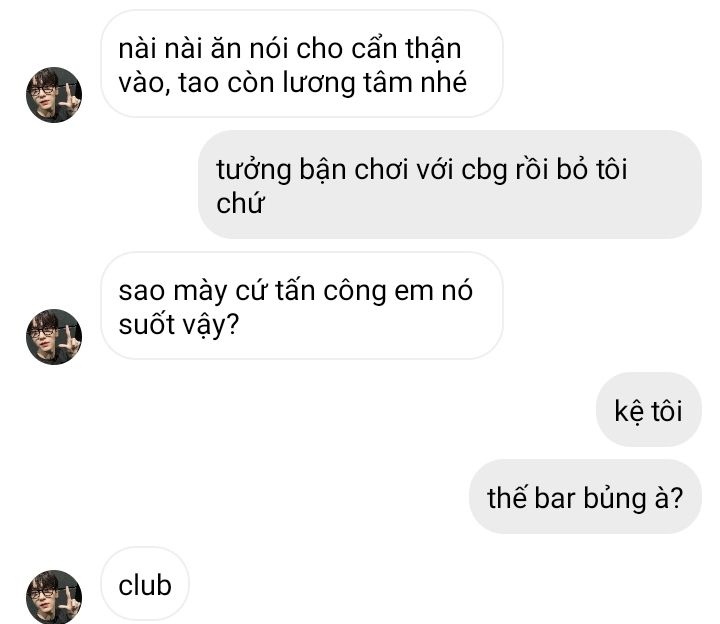
Task: Select the 'kệ tôi' message bubble
Action: point(648,409)
